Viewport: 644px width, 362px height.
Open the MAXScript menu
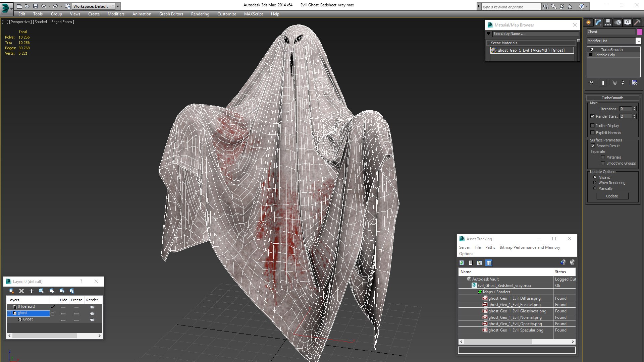[254, 14]
